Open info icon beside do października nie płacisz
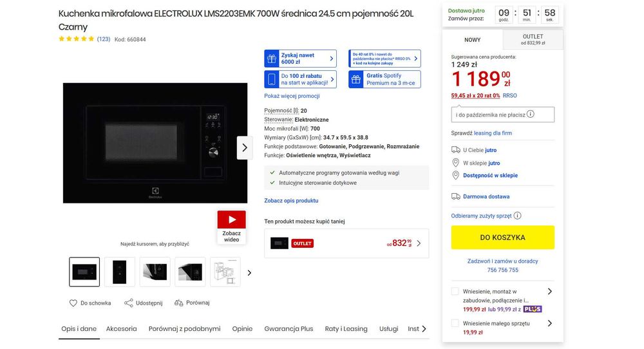Image resolution: width=644 pixels, height=349 pixels. click(531, 114)
